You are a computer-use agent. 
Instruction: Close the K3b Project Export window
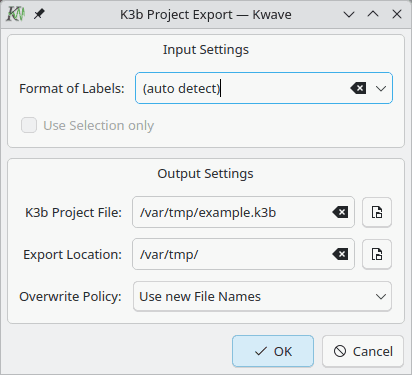[397, 14]
